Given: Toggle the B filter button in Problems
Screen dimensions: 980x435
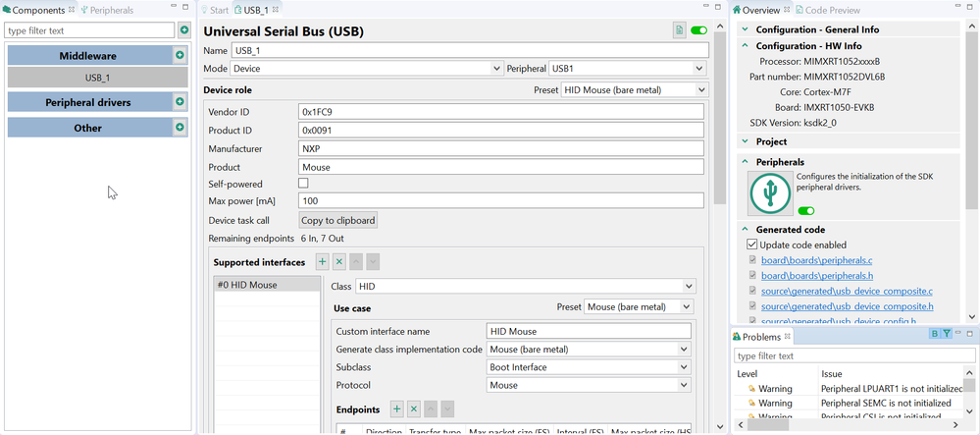Looking at the screenshot, I should (934, 334).
